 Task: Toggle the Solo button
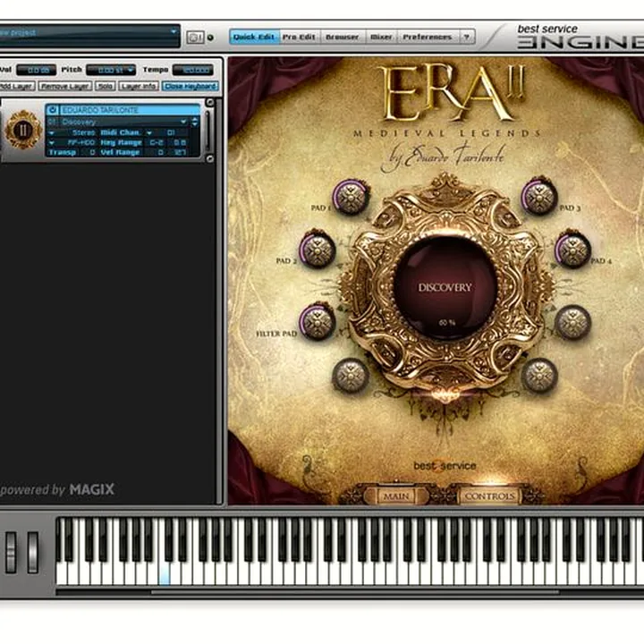[x=106, y=86]
